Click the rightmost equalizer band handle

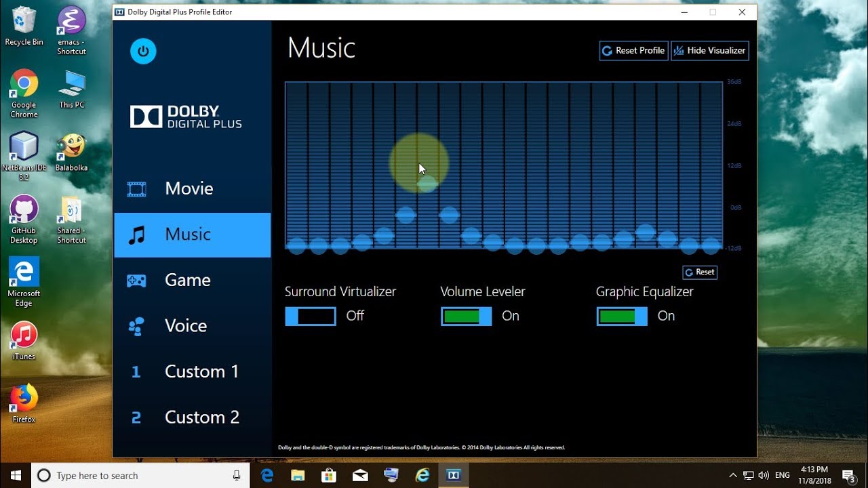coord(711,245)
